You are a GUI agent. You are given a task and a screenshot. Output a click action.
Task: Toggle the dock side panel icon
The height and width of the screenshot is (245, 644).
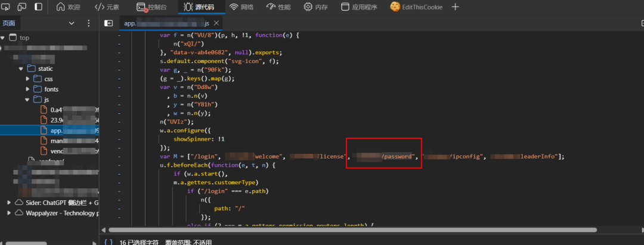tap(38, 7)
